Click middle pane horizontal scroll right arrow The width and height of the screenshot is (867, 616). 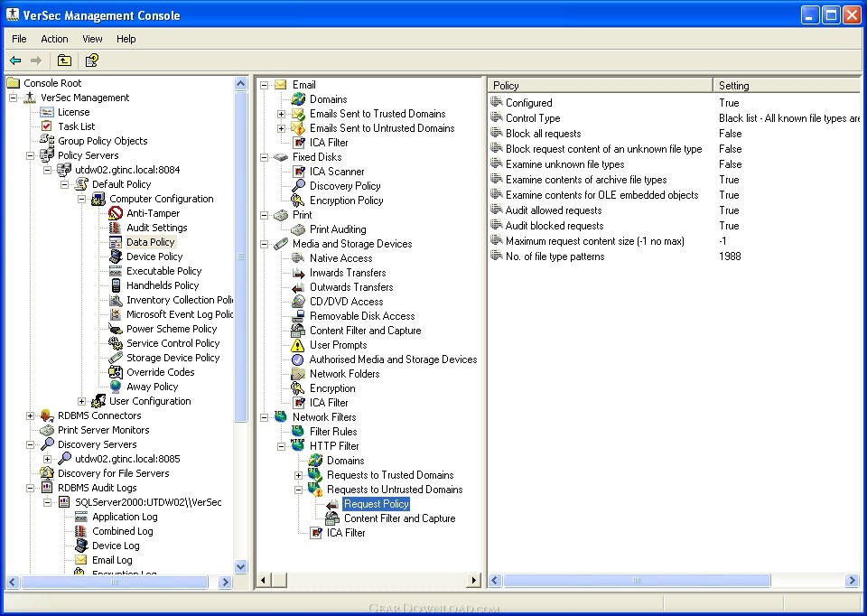[473, 580]
